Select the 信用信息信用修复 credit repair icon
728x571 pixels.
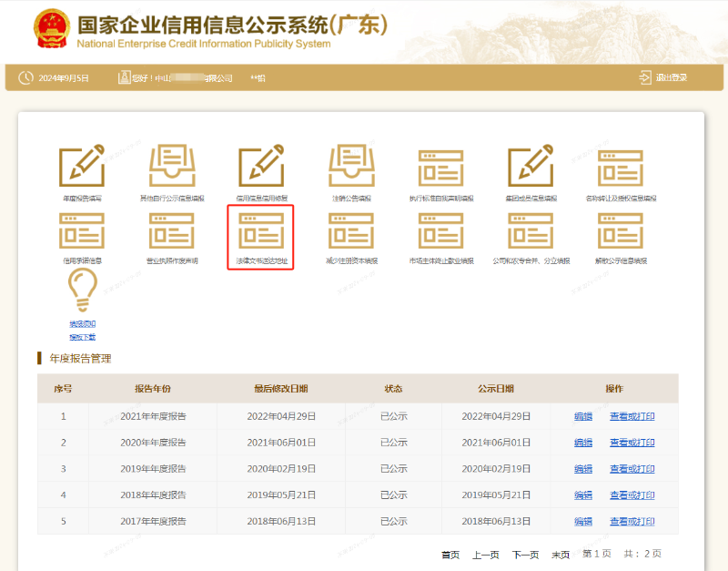(x=260, y=166)
